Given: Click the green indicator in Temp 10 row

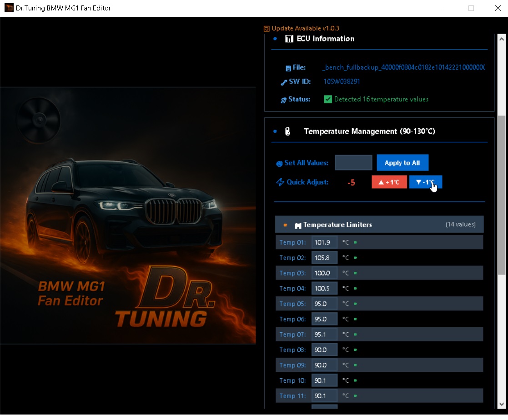Looking at the screenshot, I should [x=355, y=380].
